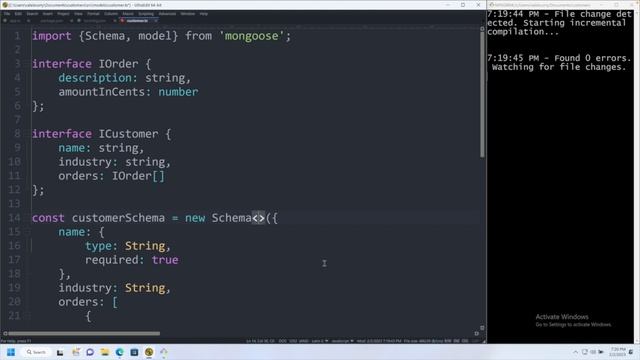The width and height of the screenshot is (640, 360).
Task: Click the editor's horizontal scrollbar thumb
Action: [84, 333]
